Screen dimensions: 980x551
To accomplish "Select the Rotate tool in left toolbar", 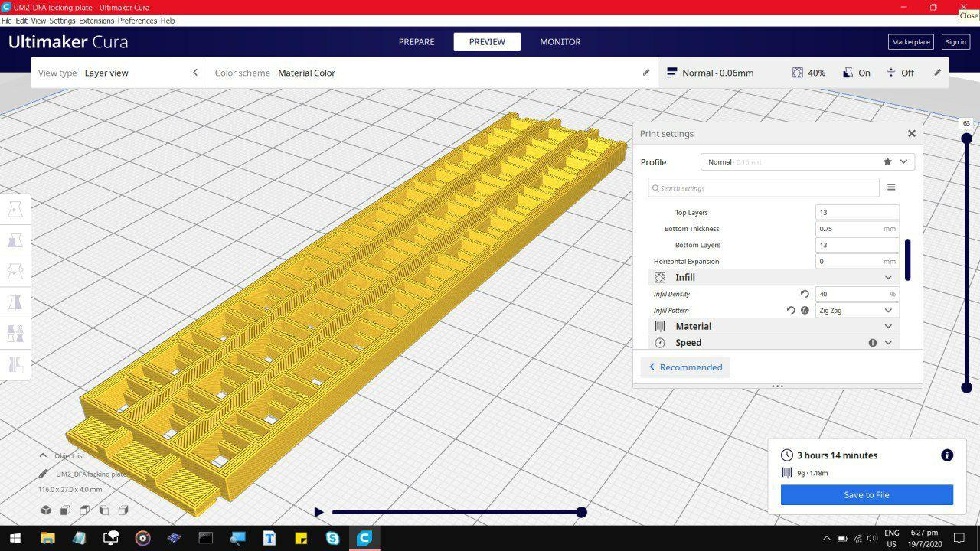I will pyautogui.click(x=15, y=272).
